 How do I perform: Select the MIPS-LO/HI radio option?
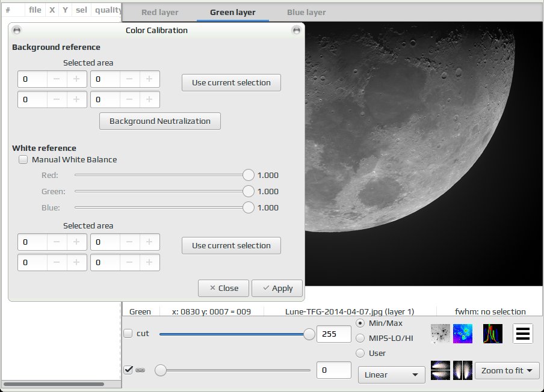coord(360,338)
